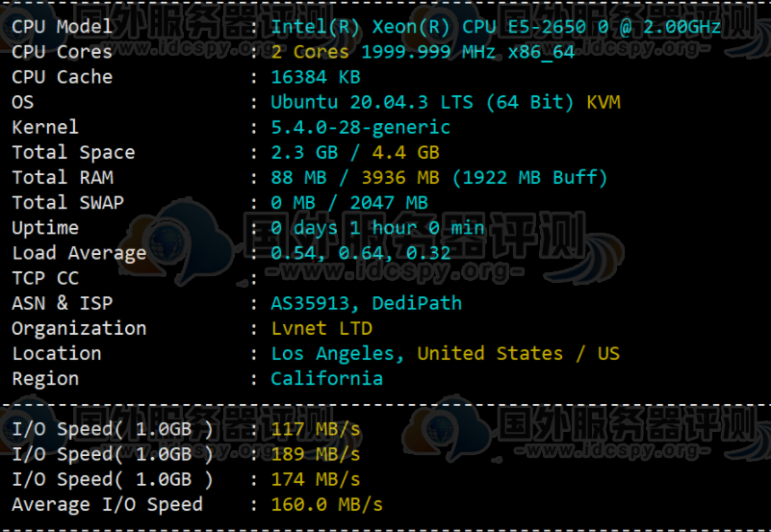This screenshot has width=771, height=532.
Task: Select the '(1922 MB Buff)' text
Action: click(529, 177)
